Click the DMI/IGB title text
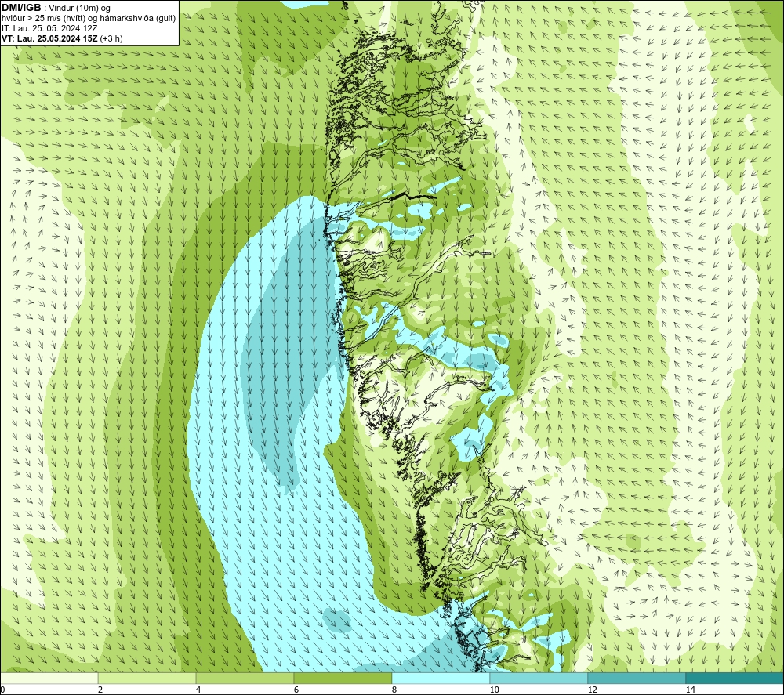The width and height of the screenshot is (784, 695). coord(21,8)
